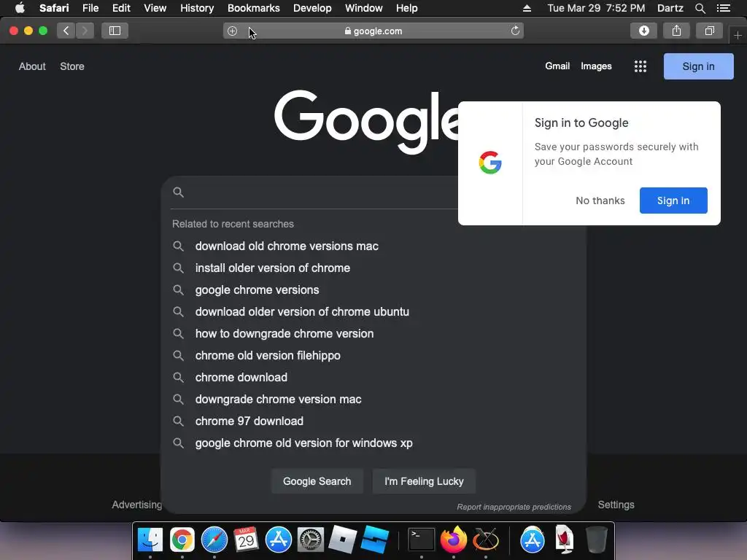Show tab overview in Safari
747x560 pixels.
click(709, 31)
